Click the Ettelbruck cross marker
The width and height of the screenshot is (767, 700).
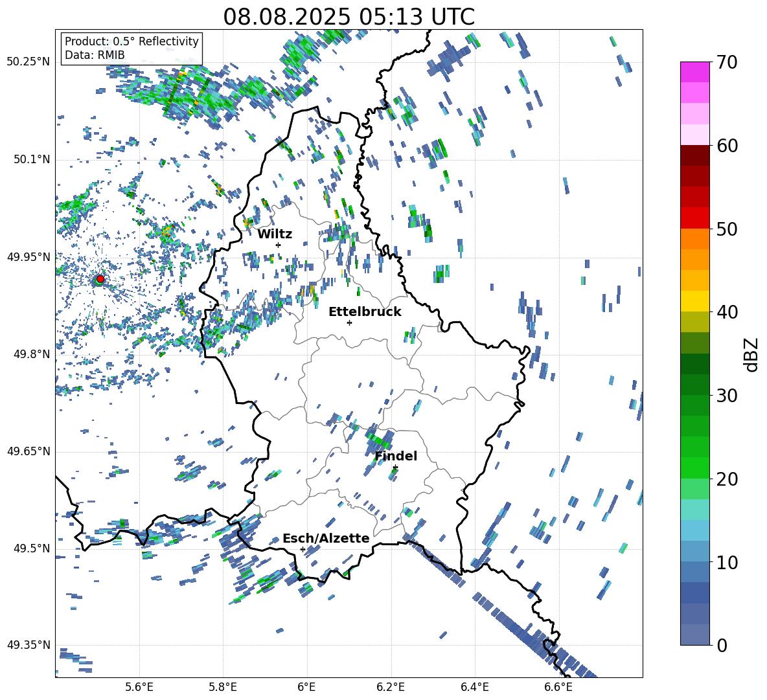pyautogui.click(x=349, y=322)
